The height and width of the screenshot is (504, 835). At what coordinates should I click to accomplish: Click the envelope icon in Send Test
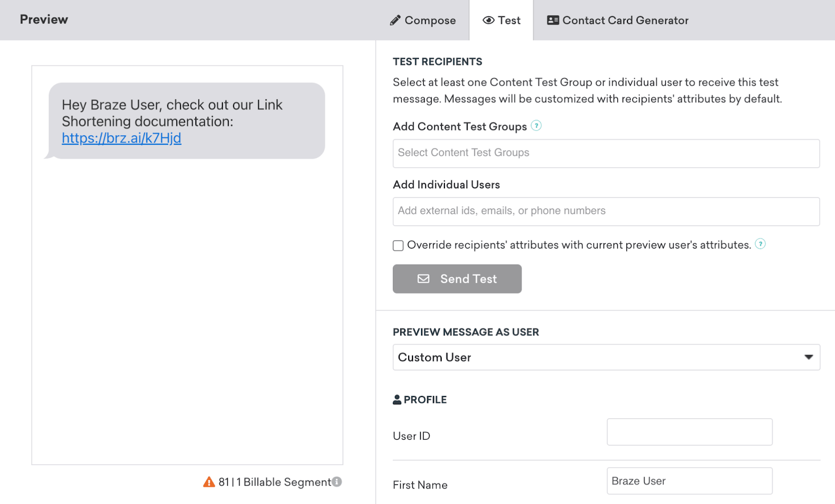[x=424, y=279]
